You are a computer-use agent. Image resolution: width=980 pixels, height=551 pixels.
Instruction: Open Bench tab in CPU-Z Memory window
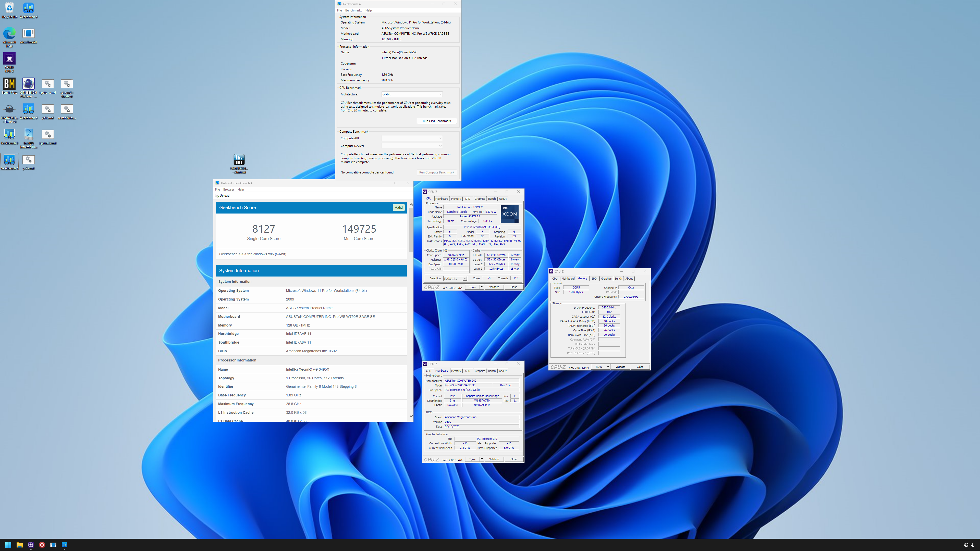tap(618, 278)
